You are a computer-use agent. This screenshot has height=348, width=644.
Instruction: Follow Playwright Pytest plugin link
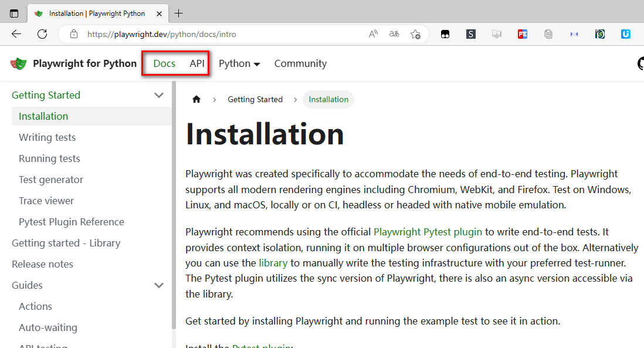pos(428,232)
